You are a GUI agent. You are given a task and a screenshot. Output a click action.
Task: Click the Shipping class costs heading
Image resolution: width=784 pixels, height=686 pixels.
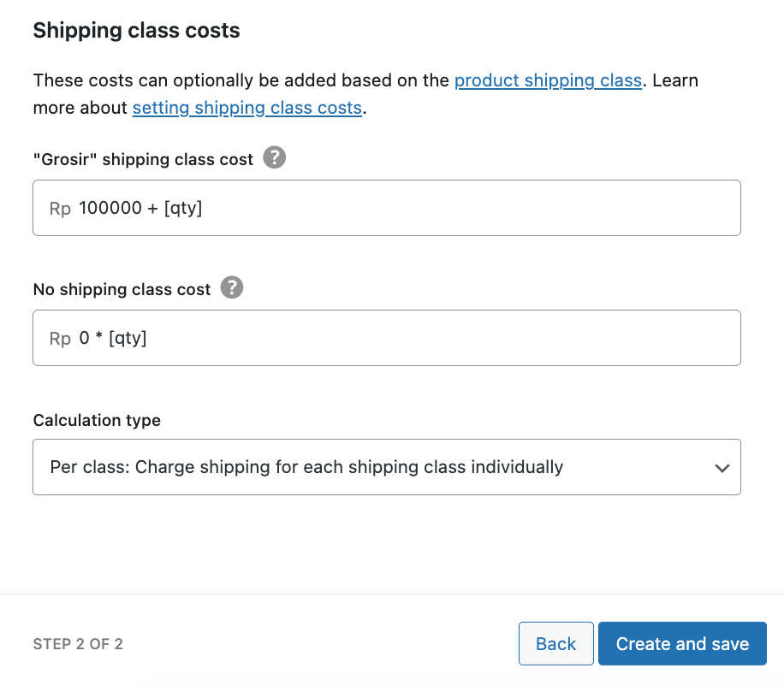pos(135,30)
